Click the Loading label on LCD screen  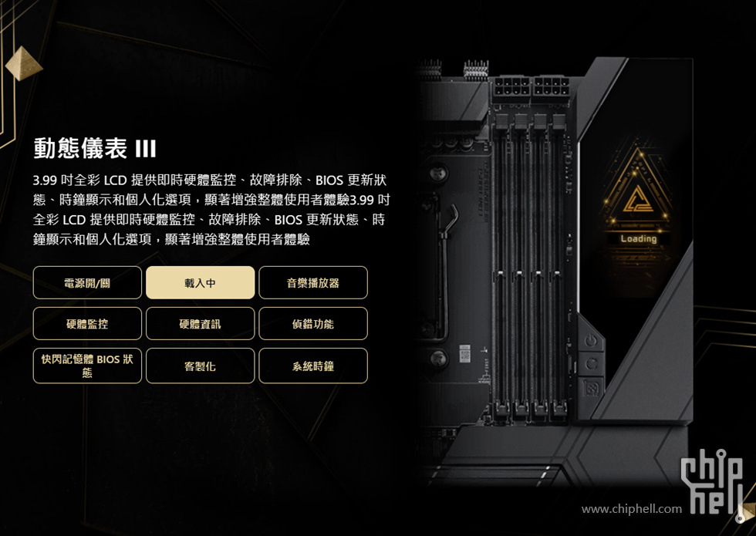click(x=639, y=238)
